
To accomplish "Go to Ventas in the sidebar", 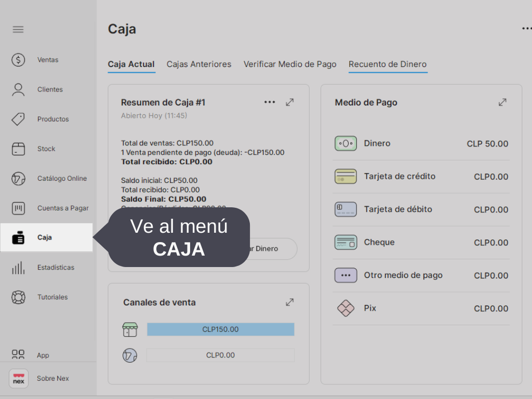I will 48,60.
